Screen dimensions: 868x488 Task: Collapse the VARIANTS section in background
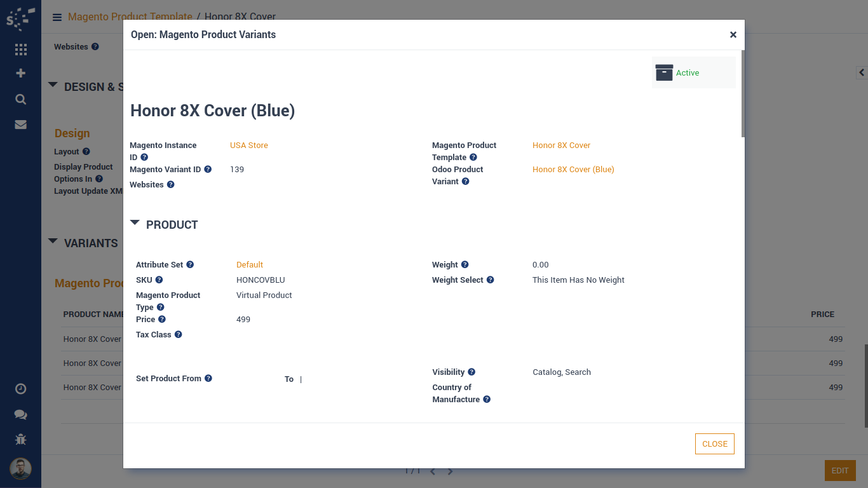click(53, 241)
